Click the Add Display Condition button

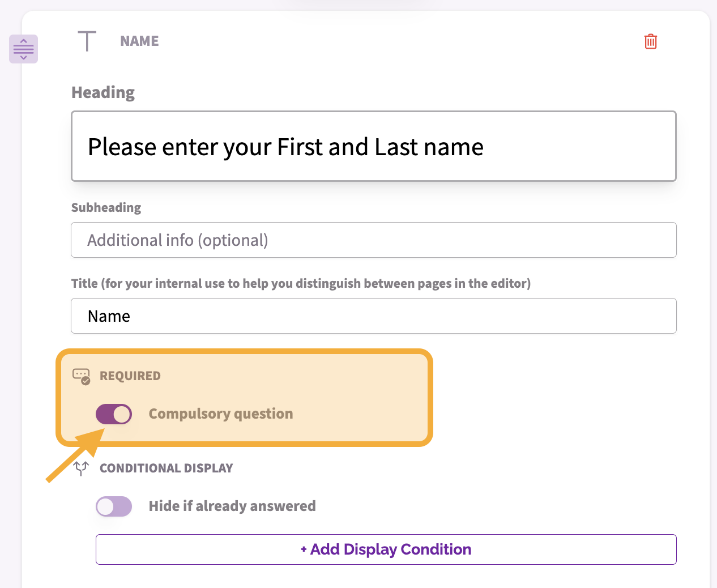pos(386,549)
